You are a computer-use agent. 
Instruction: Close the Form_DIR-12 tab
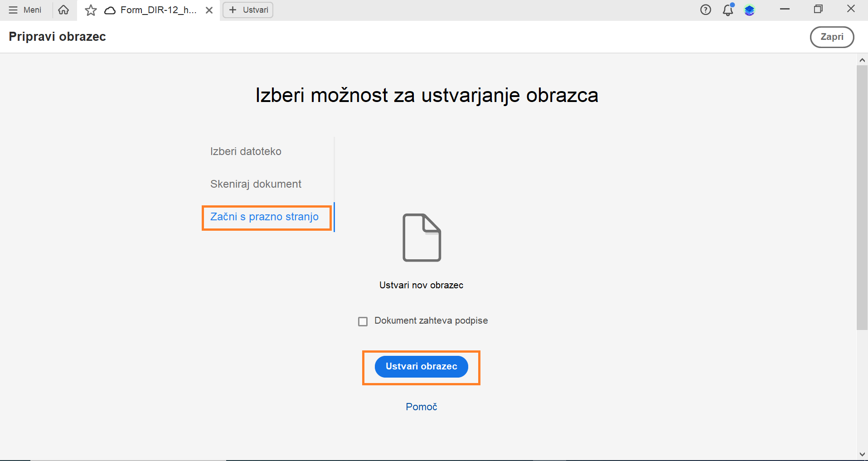click(209, 10)
